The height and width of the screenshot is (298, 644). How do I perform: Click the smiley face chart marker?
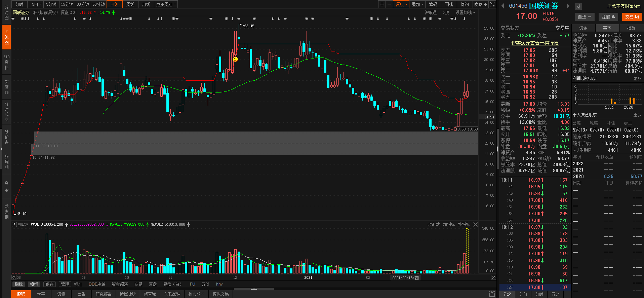[x=235, y=59]
